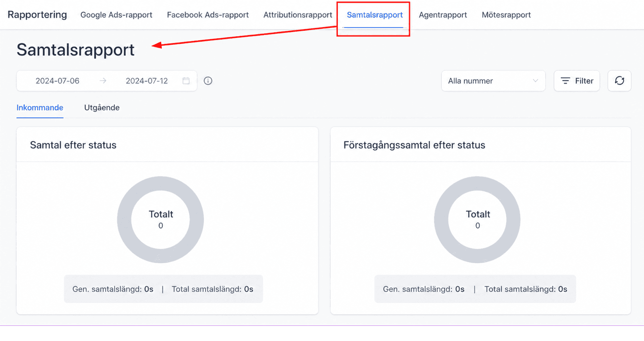This screenshot has width=644, height=341.
Task: Select the Inkommande sub-tab
Action: pyautogui.click(x=40, y=107)
